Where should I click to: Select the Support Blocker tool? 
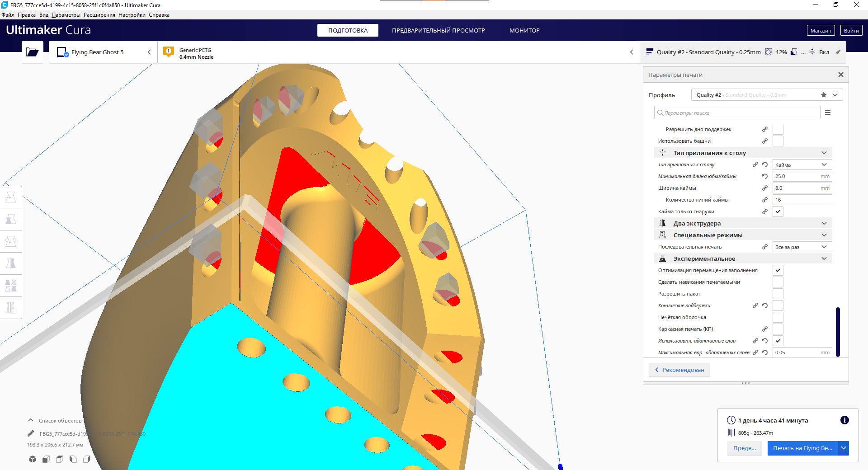11,308
